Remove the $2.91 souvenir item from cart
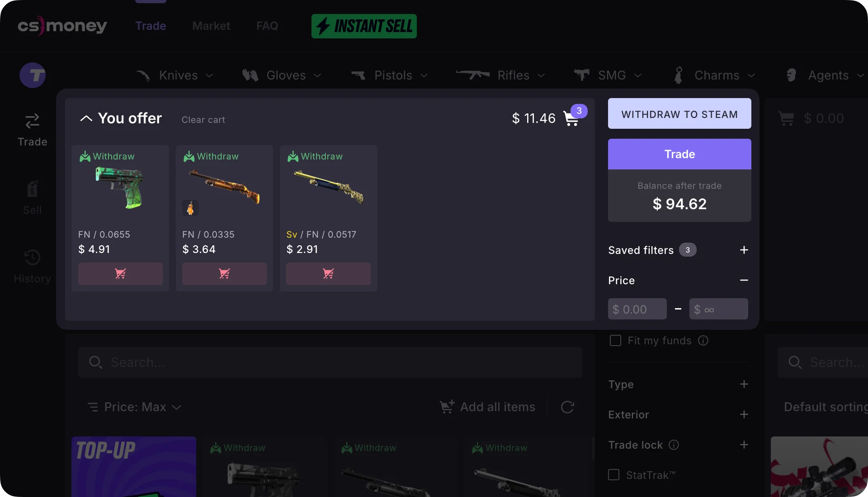 pos(328,273)
